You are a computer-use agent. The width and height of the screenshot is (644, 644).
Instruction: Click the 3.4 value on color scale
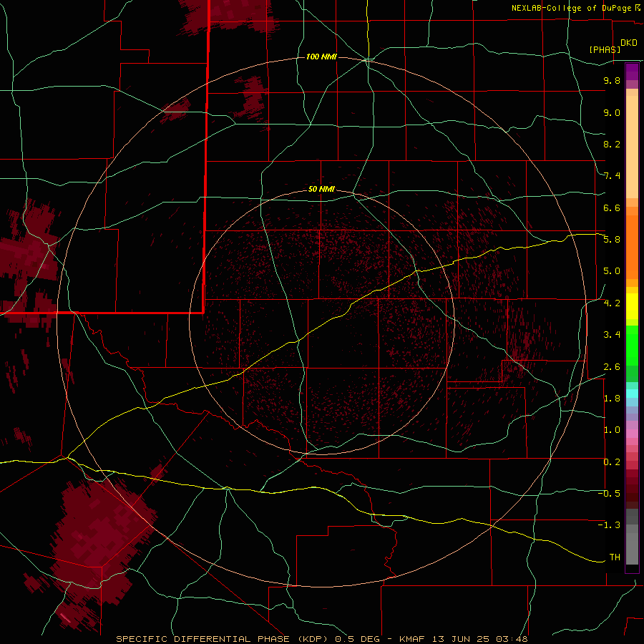point(612,335)
